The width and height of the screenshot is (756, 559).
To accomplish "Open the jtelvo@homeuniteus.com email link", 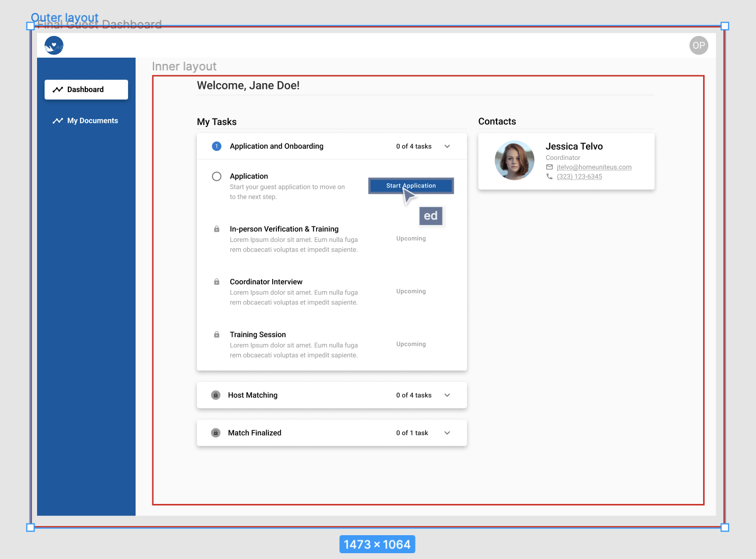I will (593, 167).
